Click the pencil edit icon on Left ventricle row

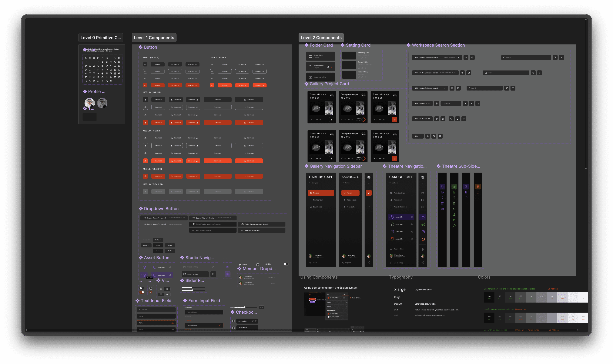pyautogui.click(x=252, y=321)
